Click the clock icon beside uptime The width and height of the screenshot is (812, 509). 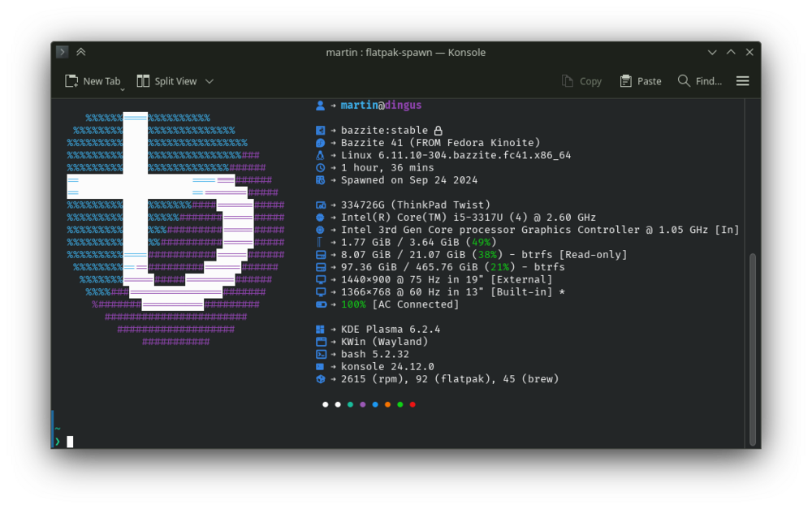[321, 168]
